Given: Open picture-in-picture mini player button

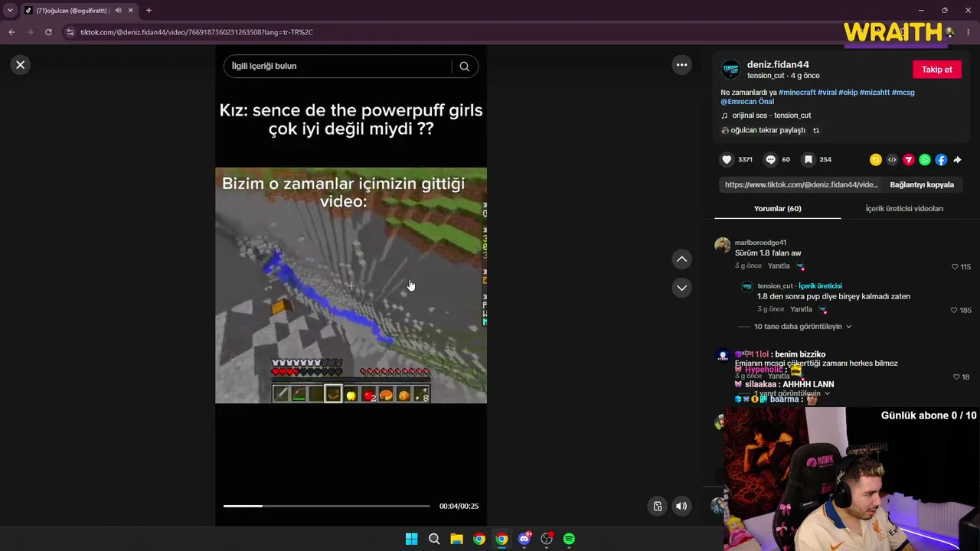Looking at the screenshot, I should [x=657, y=507].
